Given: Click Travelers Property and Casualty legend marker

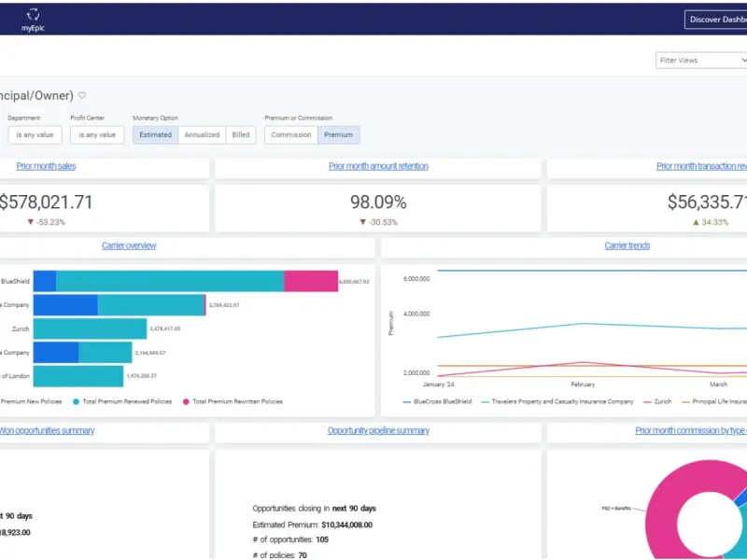Looking at the screenshot, I should coord(485,402).
